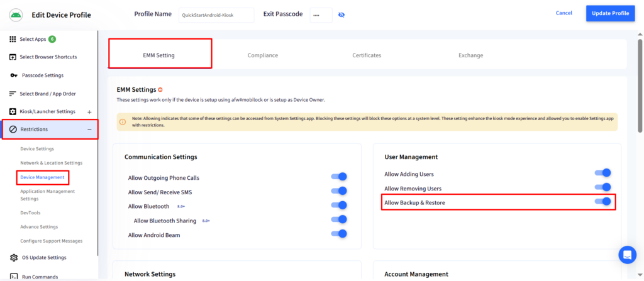Click the scrollbar down arrow

[640, 275]
